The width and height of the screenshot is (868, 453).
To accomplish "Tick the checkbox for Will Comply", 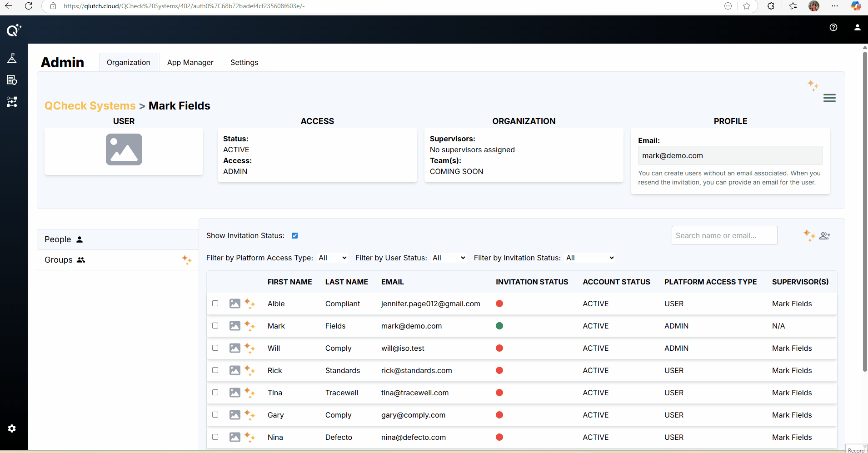I will pyautogui.click(x=215, y=348).
